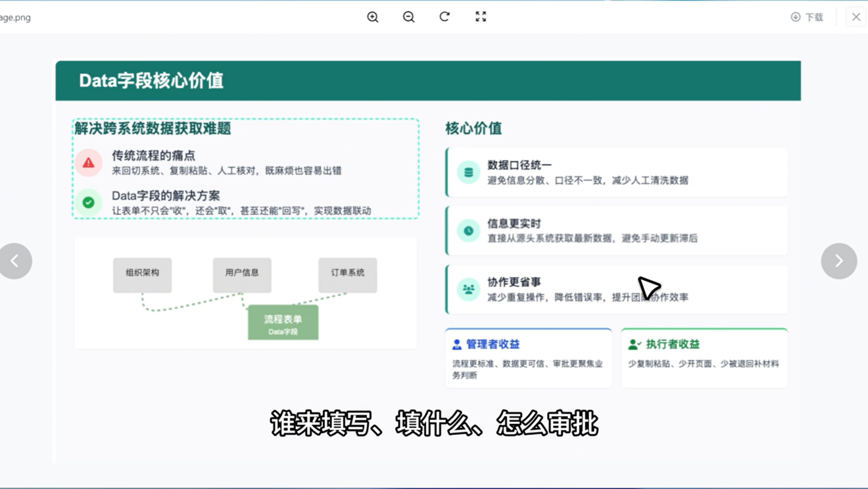Click the 执行者收益 card title
Screen dimensions: 868x489
point(673,344)
